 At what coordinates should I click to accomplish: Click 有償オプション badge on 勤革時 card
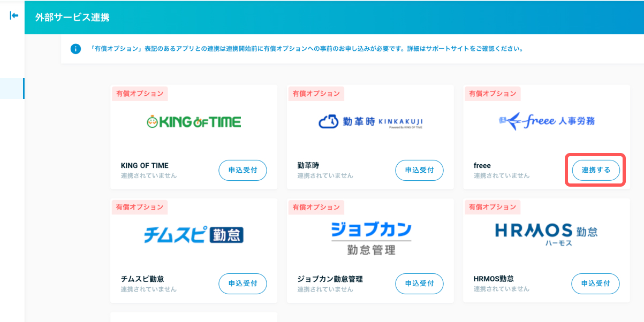tap(316, 94)
